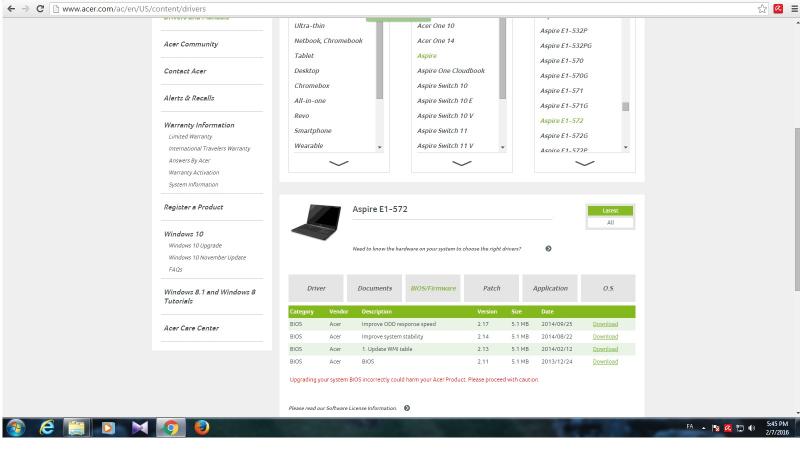Download BIOS version 2.17
This screenshot has height=450, width=800.
pyautogui.click(x=605, y=324)
